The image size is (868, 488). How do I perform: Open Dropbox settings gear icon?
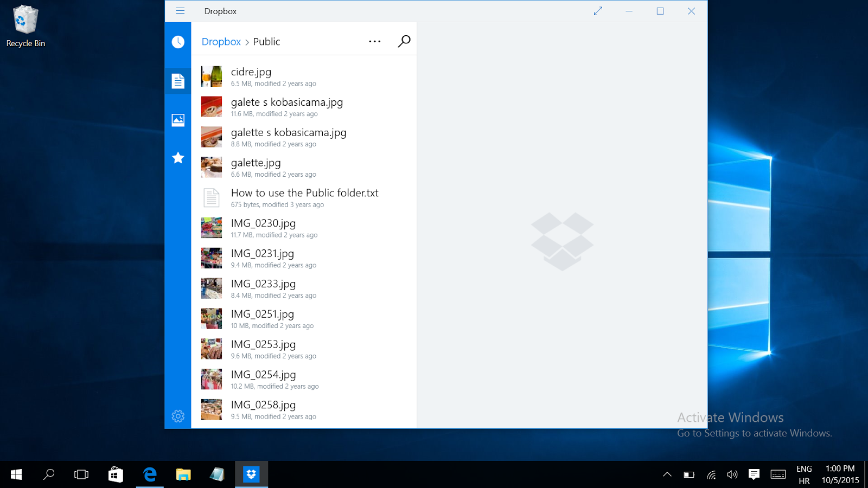tap(178, 416)
